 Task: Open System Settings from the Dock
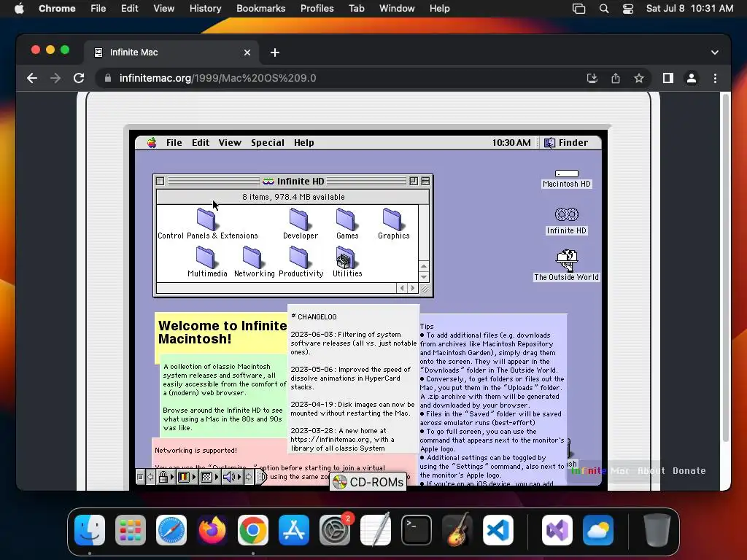coord(334,530)
